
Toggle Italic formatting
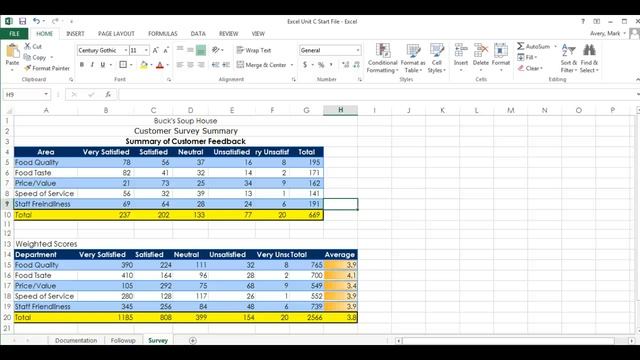point(92,64)
